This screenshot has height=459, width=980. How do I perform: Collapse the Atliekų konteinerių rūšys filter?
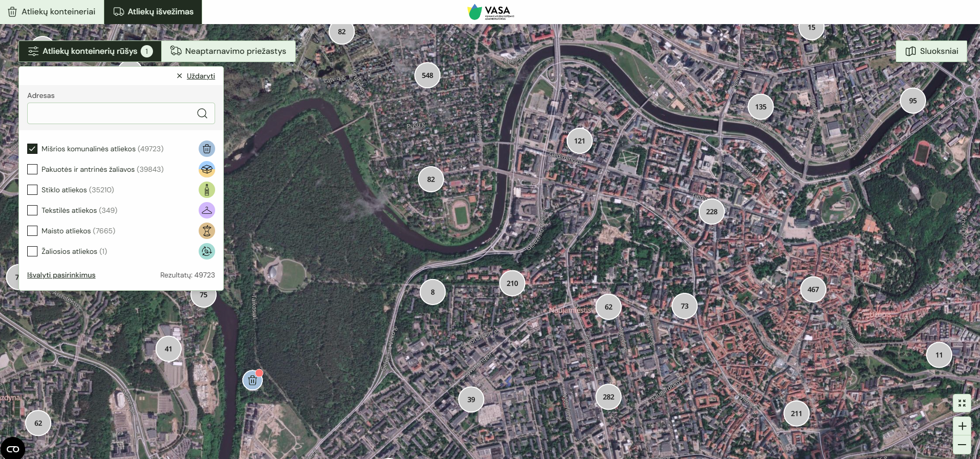[x=90, y=51]
